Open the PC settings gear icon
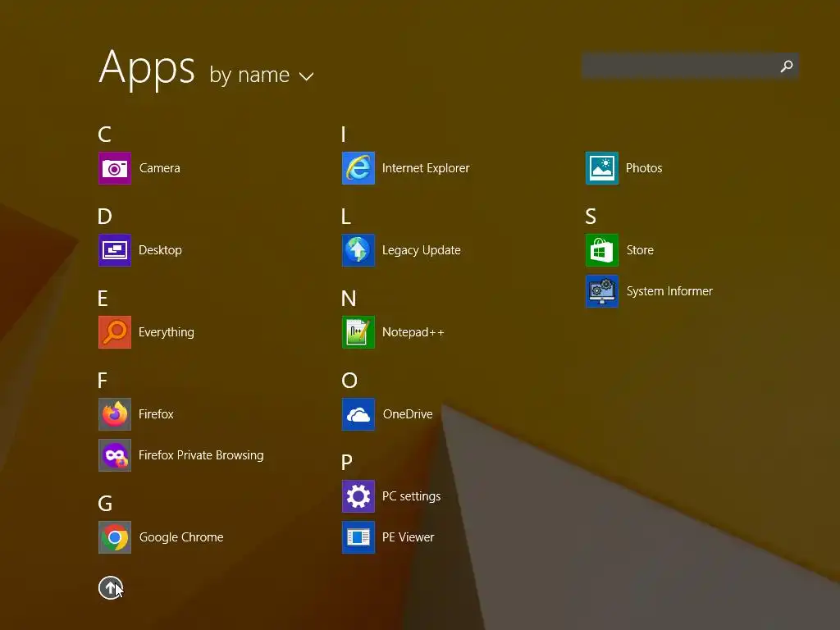Image resolution: width=840 pixels, height=630 pixels. click(x=358, y=496)
